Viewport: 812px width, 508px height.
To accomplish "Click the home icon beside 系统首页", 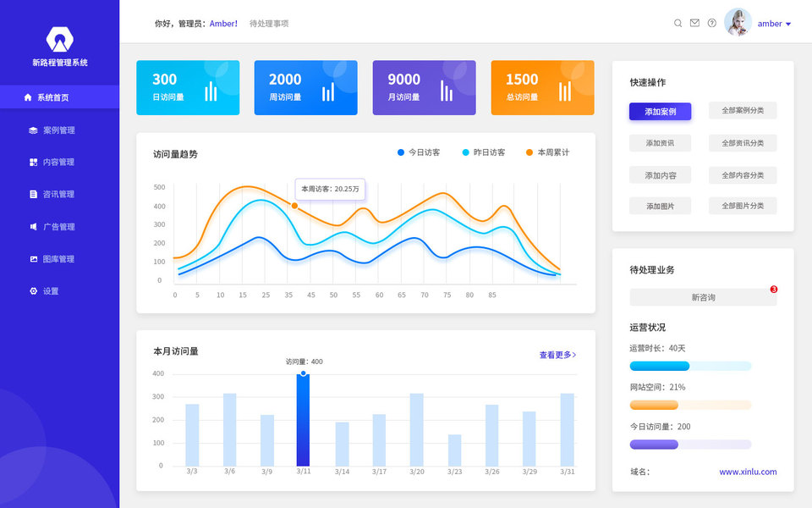I will (x=28, y=97).
